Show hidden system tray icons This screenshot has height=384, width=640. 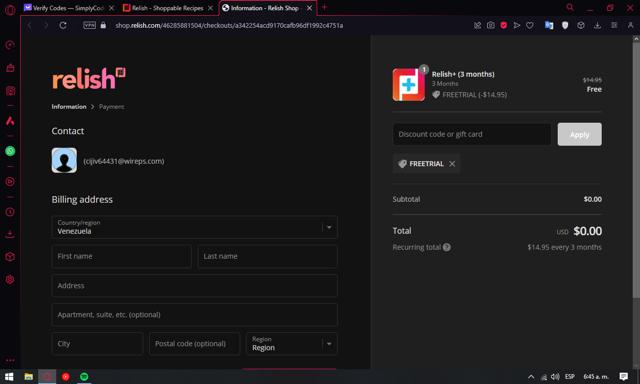click(531, 377)
